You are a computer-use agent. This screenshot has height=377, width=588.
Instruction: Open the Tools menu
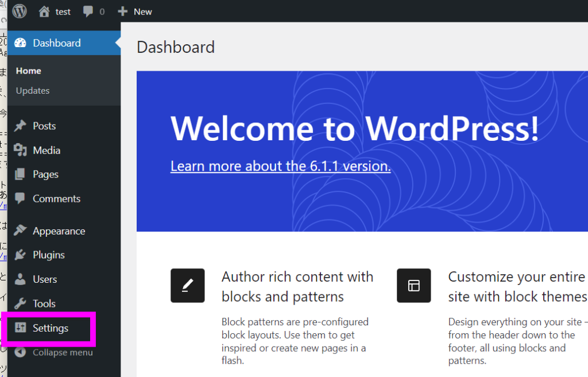coord(64,303)
